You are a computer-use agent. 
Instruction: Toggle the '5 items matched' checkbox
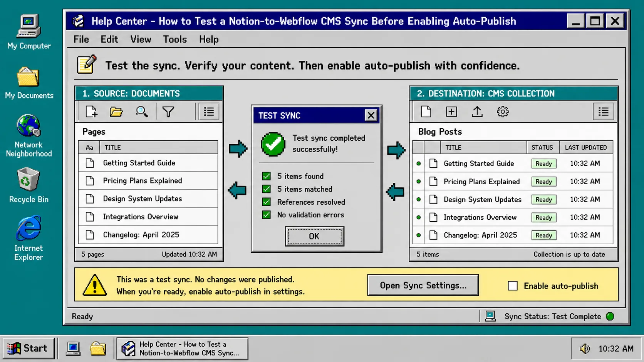[x=266, y=189]
